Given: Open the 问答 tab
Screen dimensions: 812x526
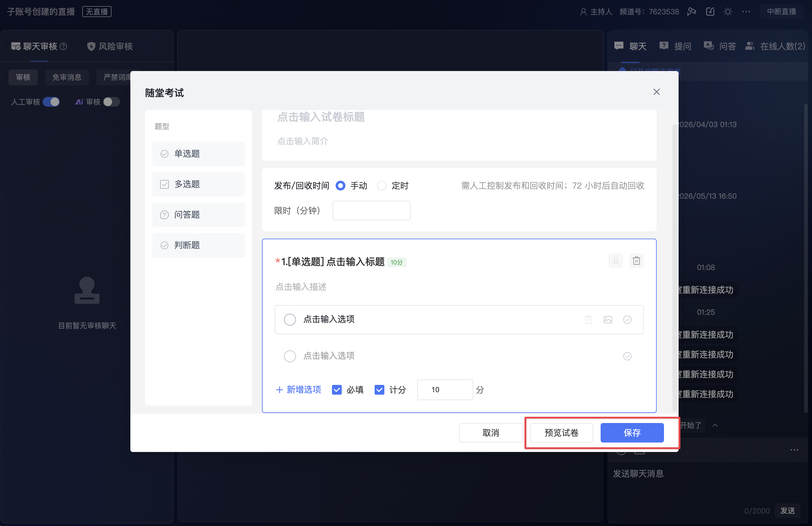Looking at the screenshot, I should click(720, 46).
